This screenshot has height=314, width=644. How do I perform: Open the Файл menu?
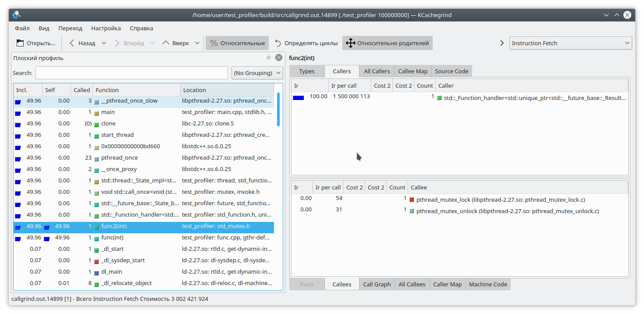(22, 28)
